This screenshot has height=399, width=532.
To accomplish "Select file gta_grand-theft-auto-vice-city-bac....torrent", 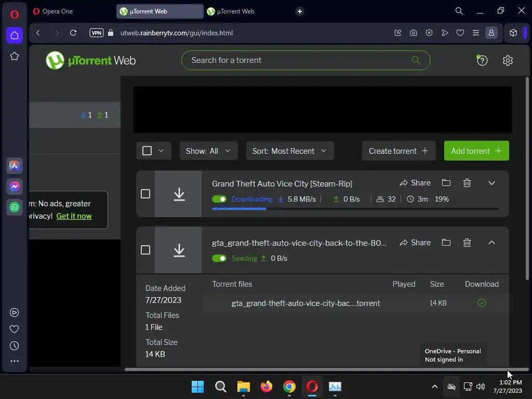I will (x=305, y=303).
